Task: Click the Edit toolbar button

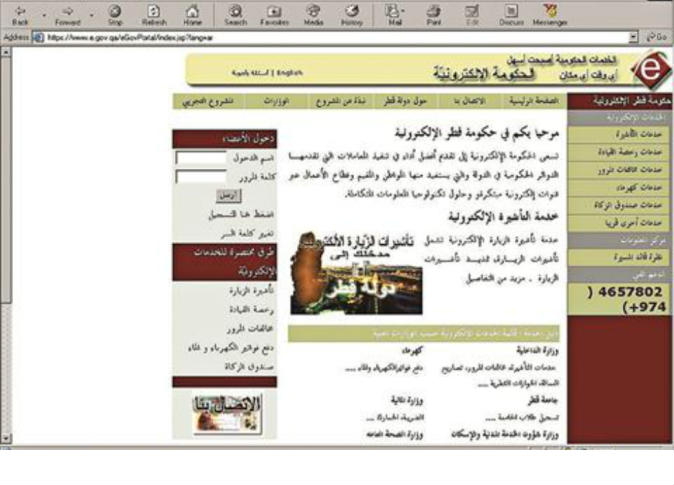Action: 472,15
